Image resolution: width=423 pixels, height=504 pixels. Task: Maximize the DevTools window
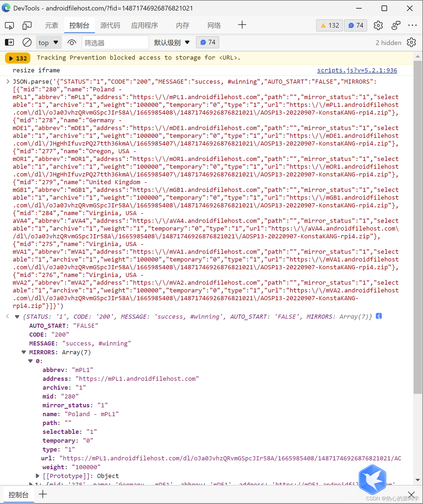[384, 8]
